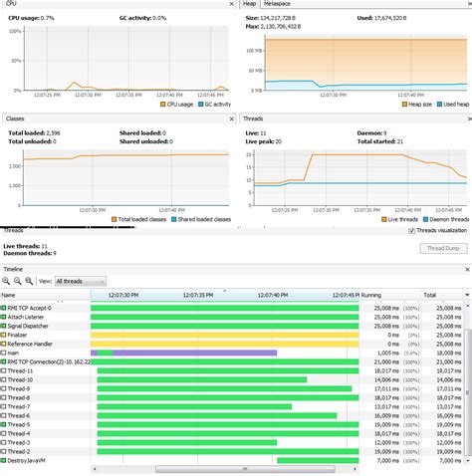Select the Heap tab

249,4
